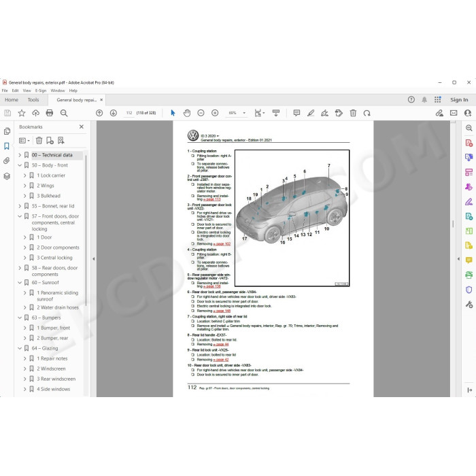This screenshot has height=476, width=476.
Task: Open the Window menu
Action: click(x=58, y=90)
